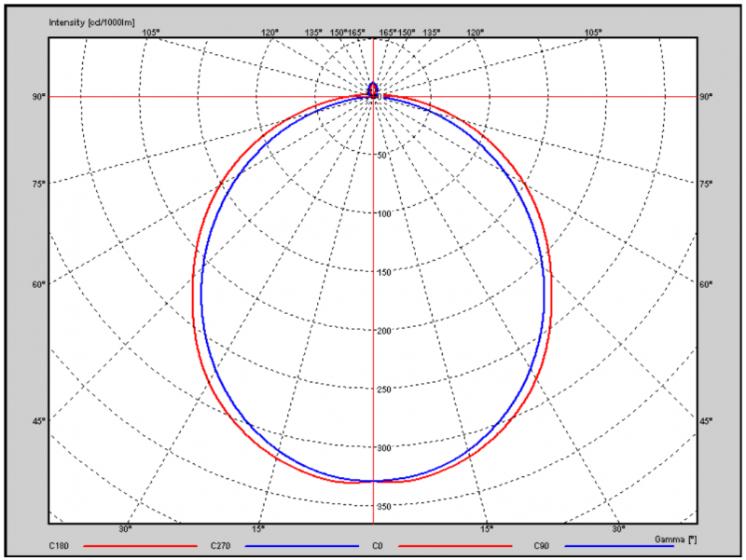
Task: Click the 250 radial intensity label
Action: tap(383, 389)
